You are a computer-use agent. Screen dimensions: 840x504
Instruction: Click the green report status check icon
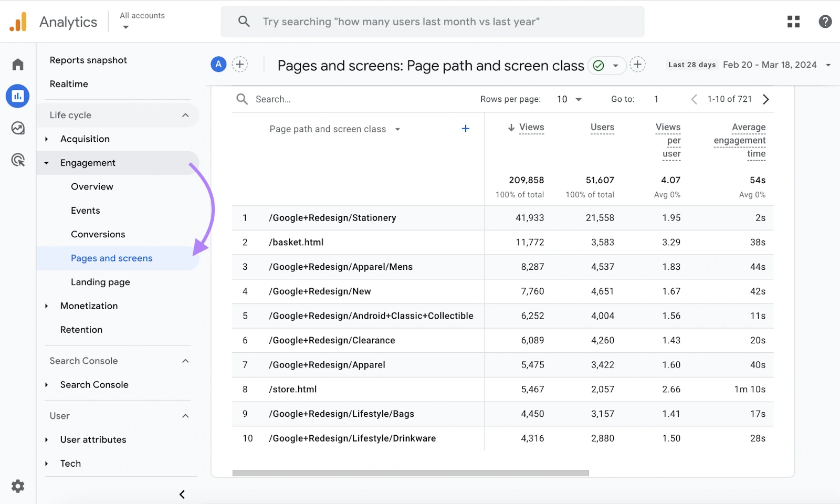(x=598, y=66)
